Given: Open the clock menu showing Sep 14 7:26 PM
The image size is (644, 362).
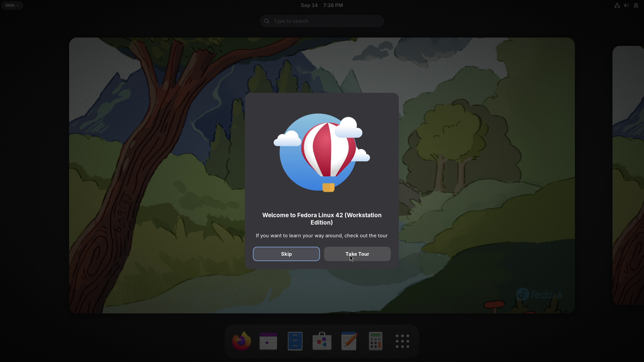Looking at the screenshot, I should [322, 5].
